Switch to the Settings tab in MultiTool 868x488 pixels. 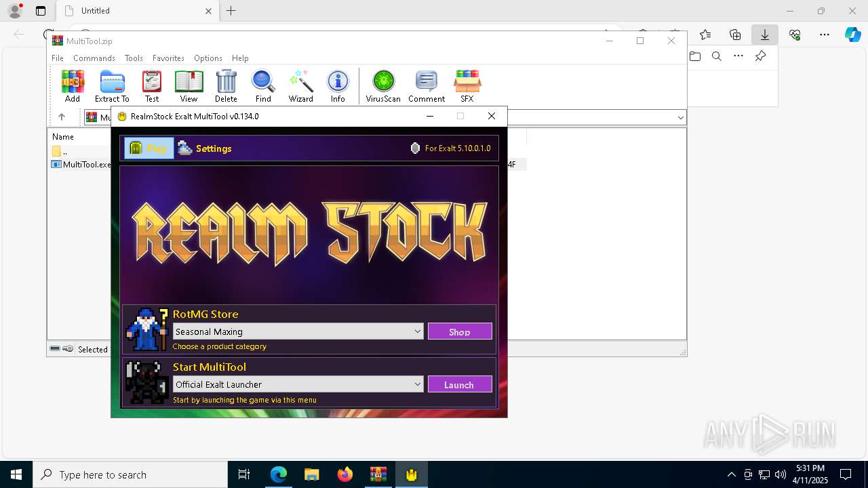[204, 148]
